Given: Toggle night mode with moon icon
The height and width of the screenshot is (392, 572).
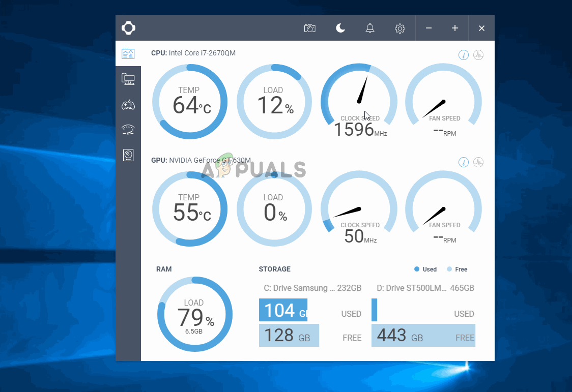Looking at the screenshot, I should [340, 28].
